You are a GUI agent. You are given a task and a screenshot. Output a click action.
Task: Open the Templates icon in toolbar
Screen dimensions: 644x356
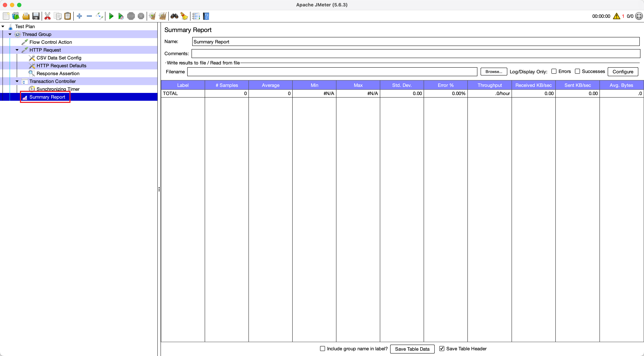click(16, 16)
